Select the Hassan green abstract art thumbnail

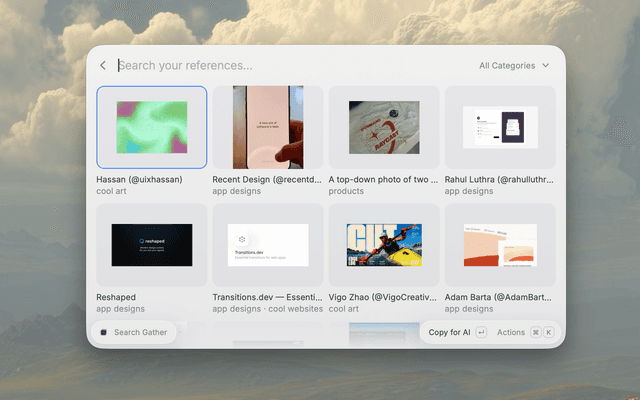152,127
